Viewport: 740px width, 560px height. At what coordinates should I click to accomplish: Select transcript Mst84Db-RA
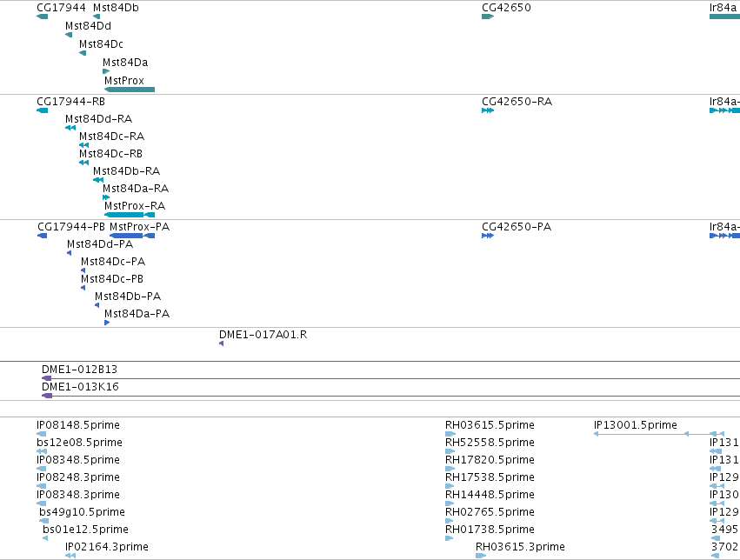click(126, 171)
